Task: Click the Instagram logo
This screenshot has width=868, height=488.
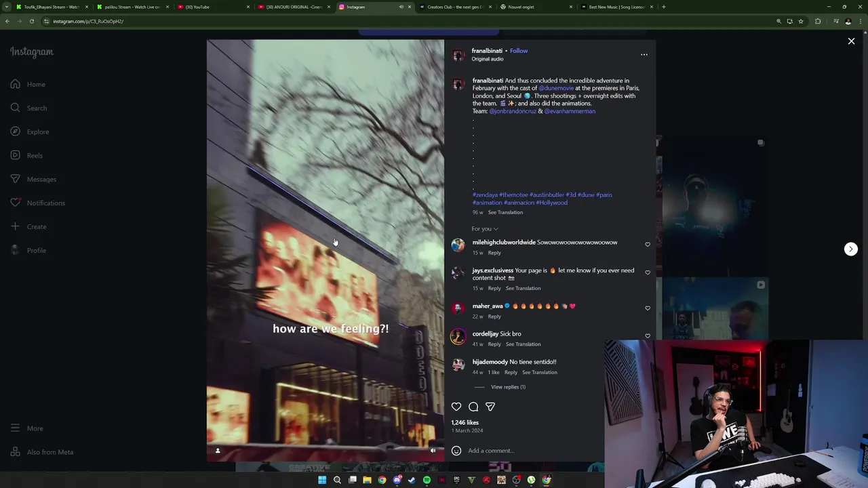Action: click(x=31, y=52)
